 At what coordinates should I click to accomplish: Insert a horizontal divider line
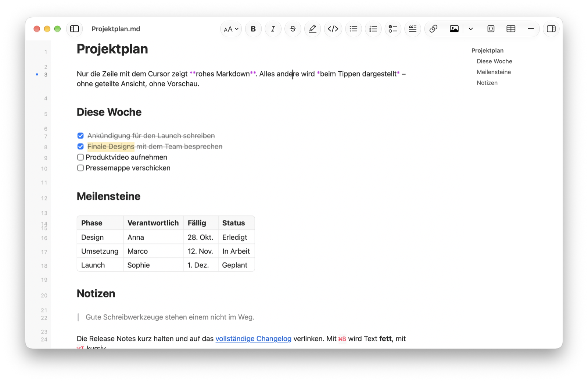click(x=531, y=29)
